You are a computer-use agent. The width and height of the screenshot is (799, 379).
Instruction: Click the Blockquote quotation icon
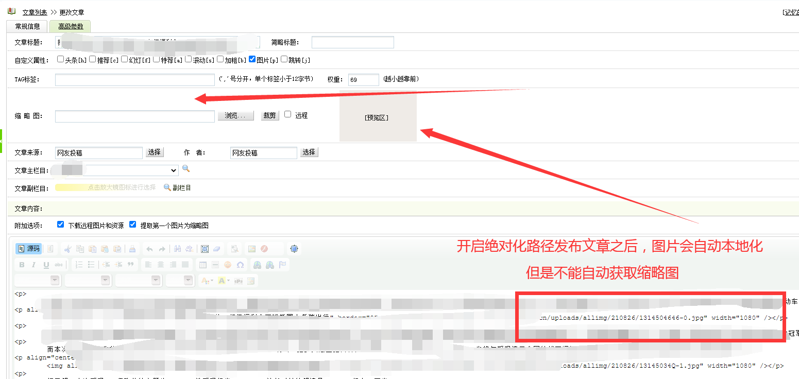point(131,264)
